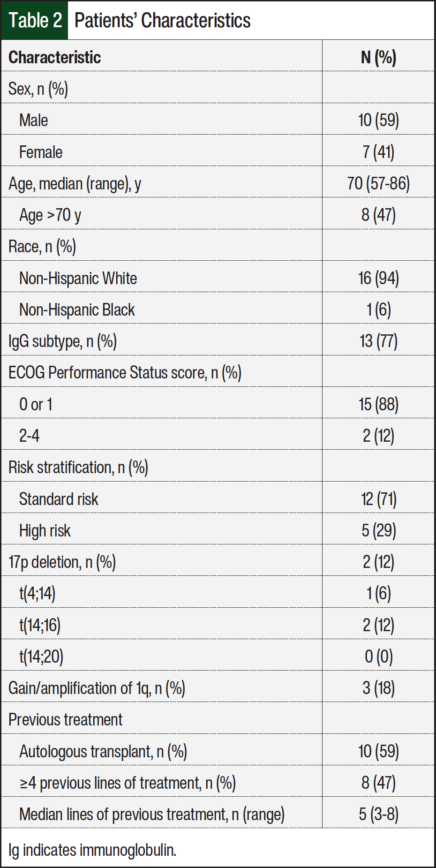The width and height of the screenshot is (436, 868).
Task: Click the Patients' Characteristics title text
Action: (162, 21)
